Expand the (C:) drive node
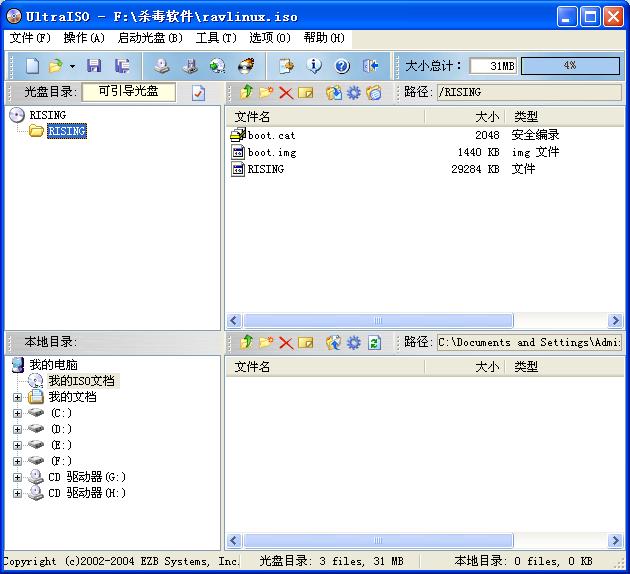This screenshot has height=574, width=630. coord(17,413)
